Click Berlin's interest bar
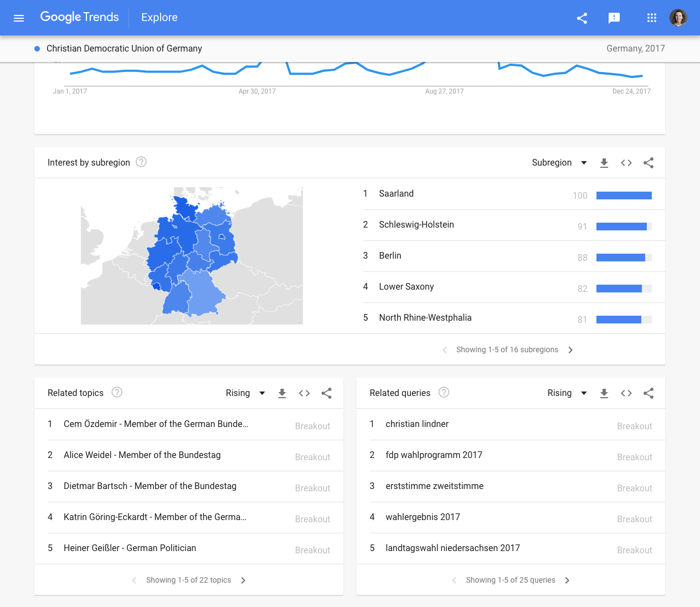Viewport: 700px width, 607px height. pos(624,258)
